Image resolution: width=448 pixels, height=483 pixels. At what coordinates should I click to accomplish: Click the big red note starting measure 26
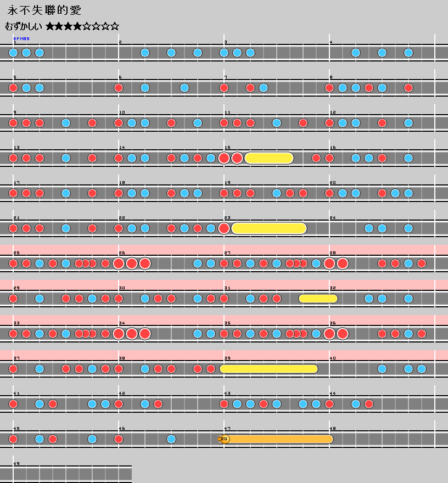click(x=119, y=263)
